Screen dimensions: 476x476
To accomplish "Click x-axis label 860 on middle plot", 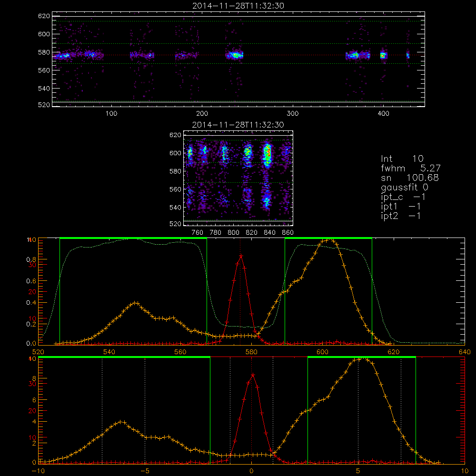I will [x=288, y=233].
